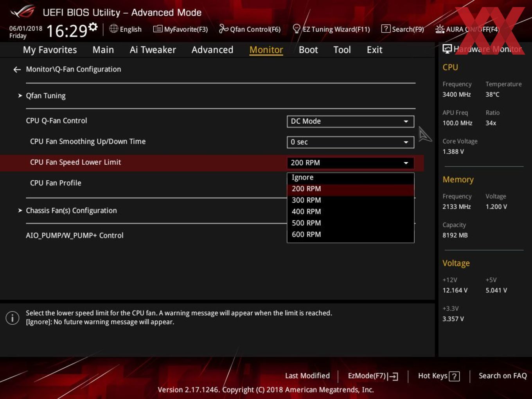The height and width of the screenshot is (399, 532).
Task: Open CPU Fan Smoothing 0 sec dropdown
Action: (350, 142)
